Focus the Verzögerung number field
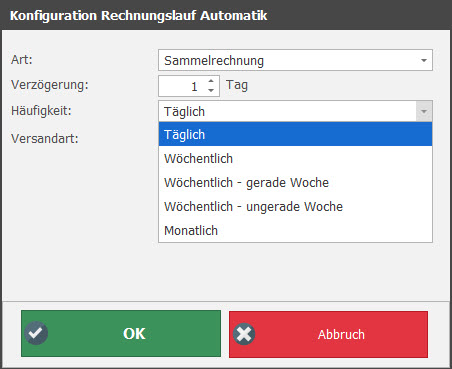The image size is (452, 369). point(183,86)
